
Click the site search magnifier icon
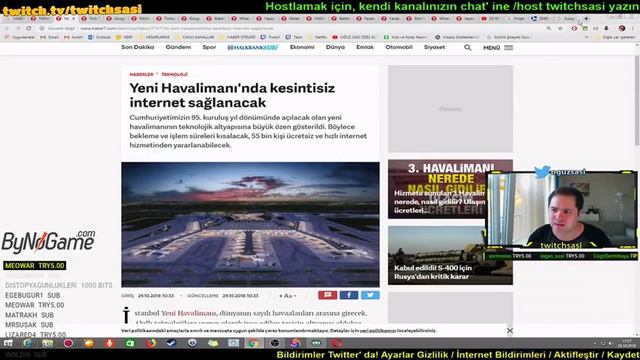[468, 48]
